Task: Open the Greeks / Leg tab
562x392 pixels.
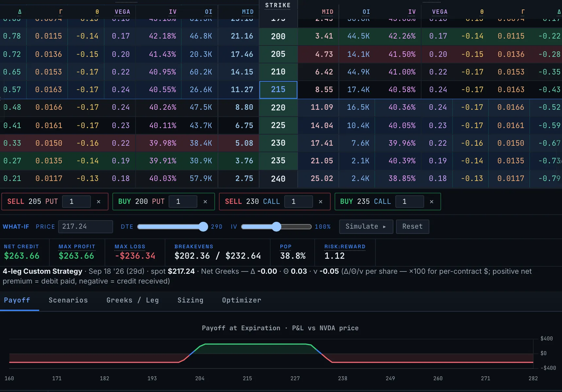Action: click(133, 300)
